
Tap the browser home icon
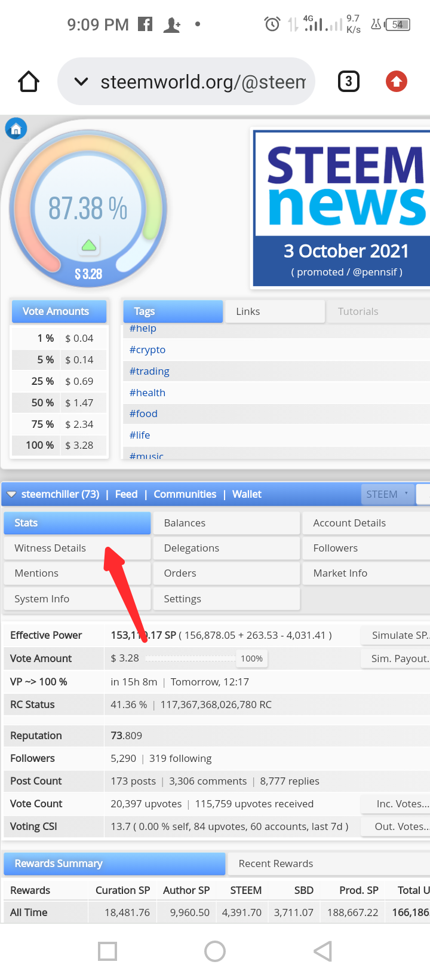click(29, 81)
